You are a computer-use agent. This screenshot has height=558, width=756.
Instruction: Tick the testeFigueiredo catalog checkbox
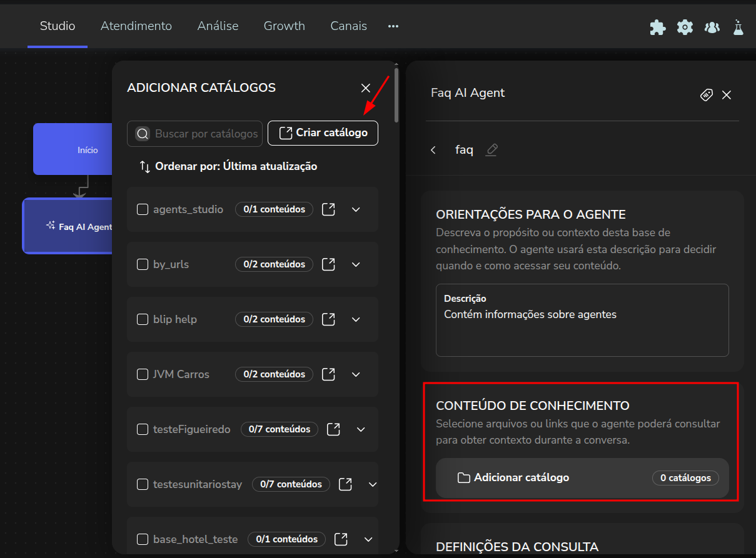click(143, 429)
